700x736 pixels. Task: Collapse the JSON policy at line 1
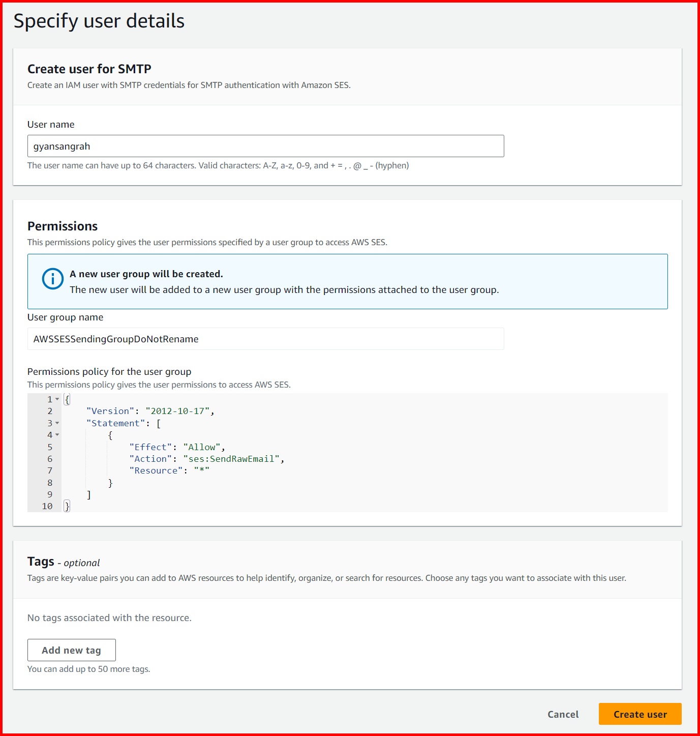coord(57,399)
